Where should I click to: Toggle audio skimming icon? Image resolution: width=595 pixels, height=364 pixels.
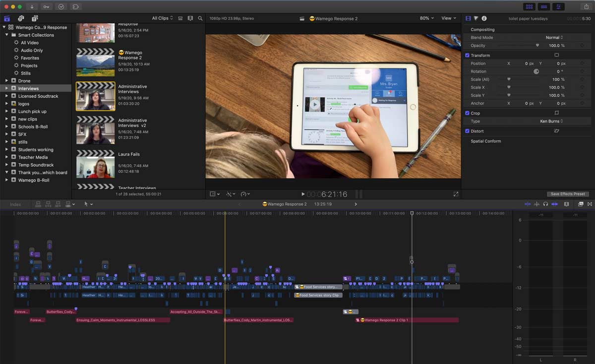pos(537,204)
